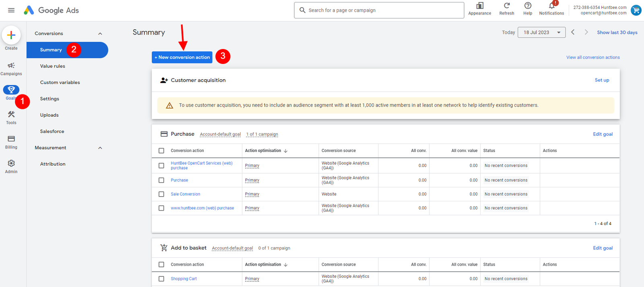
Task: Sort Purchase table by Action optimisation
Action: pyautogui.click(x=266, y=151)
